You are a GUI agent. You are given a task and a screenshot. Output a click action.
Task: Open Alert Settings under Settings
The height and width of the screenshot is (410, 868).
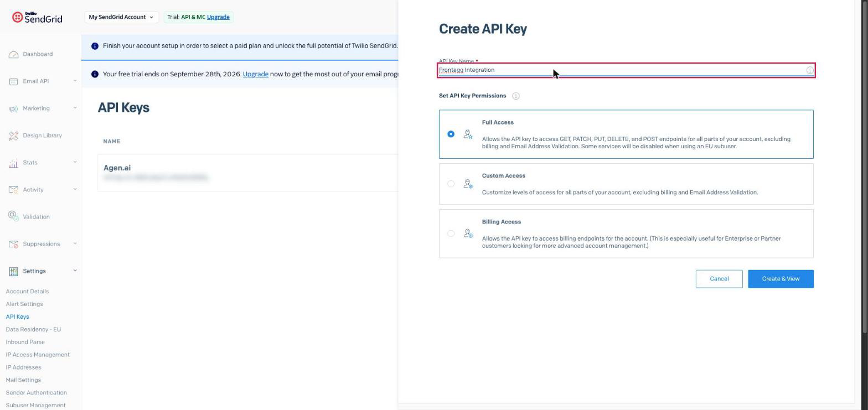(24, 304)
